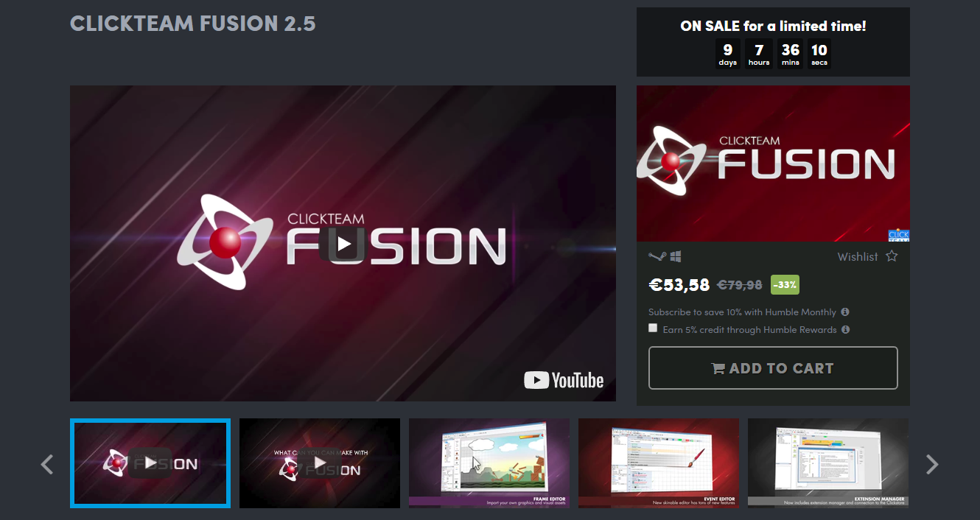
Task: Click the -33% discount badge
Action: point(785,284)
